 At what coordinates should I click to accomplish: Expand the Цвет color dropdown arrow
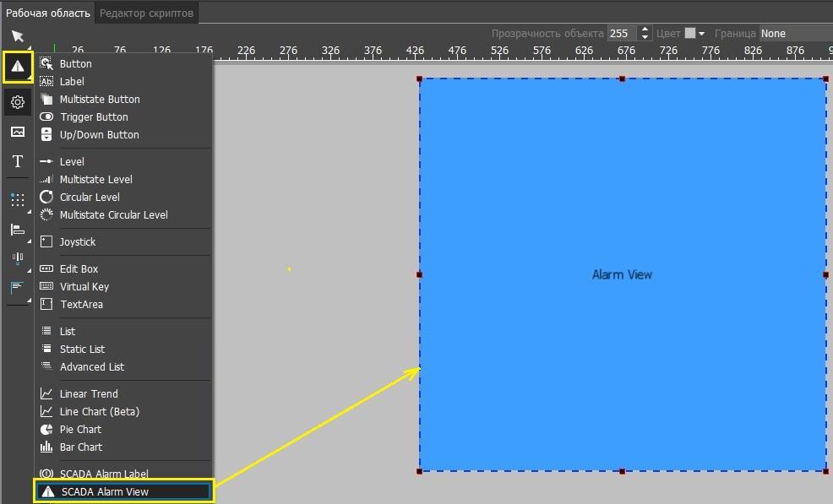click(x=701, y=34)
